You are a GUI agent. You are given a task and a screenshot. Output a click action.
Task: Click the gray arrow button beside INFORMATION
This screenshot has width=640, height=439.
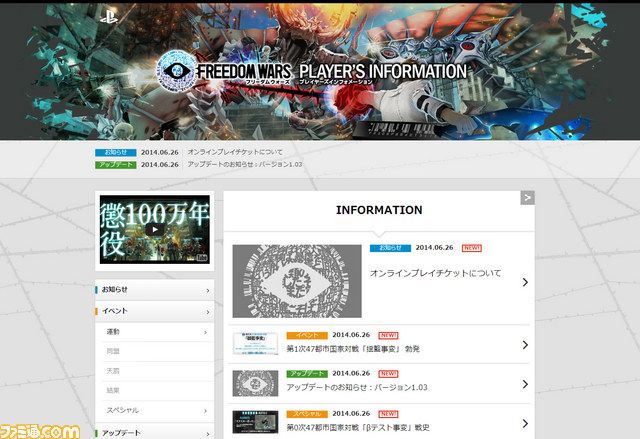click(527, 198)
